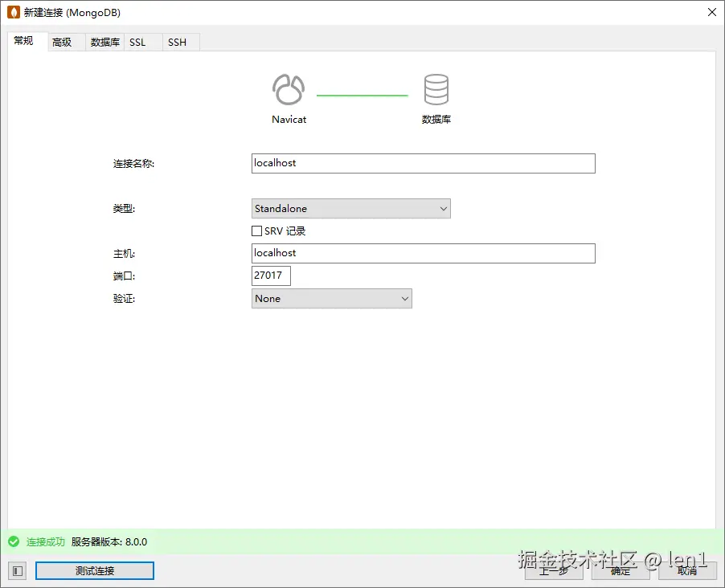Click the 测试连接 button
The width and height of the screenshot is (725, 588).
95,571
